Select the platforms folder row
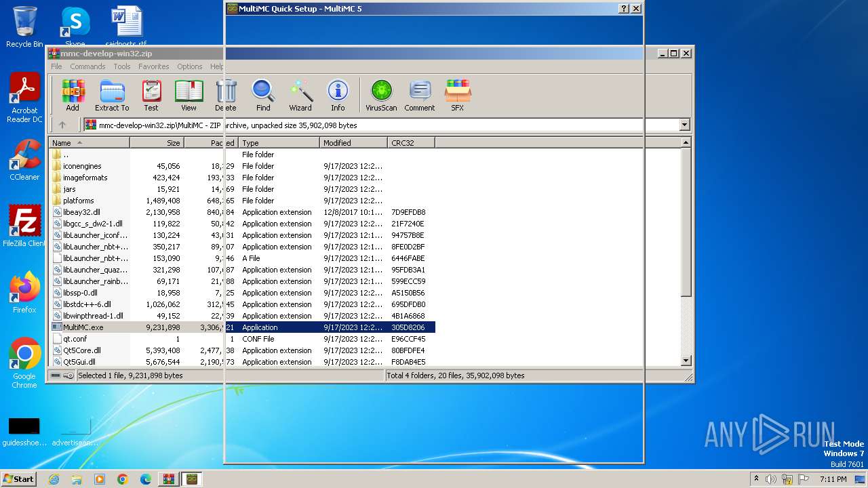The width and height of the screenshot is (868, 488). (243, 201)
